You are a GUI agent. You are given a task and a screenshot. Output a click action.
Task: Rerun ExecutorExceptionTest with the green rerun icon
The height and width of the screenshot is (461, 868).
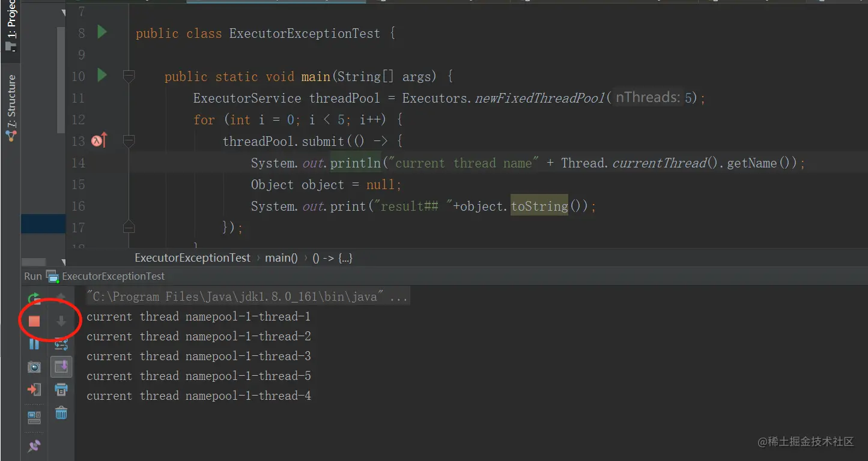[x=34, y=298]
